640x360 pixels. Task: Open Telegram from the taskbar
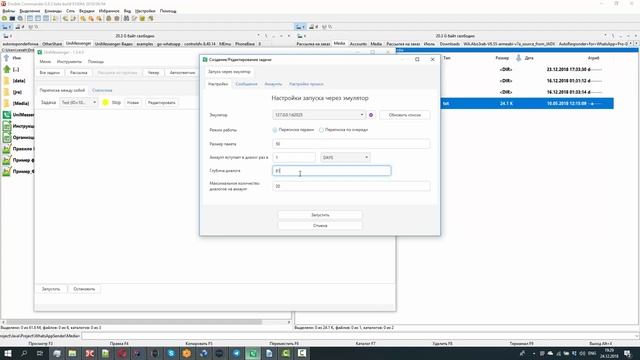tap(236, 353)
